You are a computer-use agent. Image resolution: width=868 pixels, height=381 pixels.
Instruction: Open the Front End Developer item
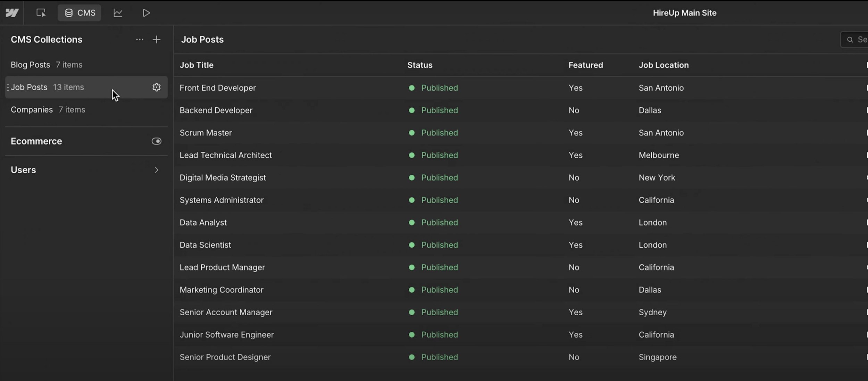coord(218,88)
